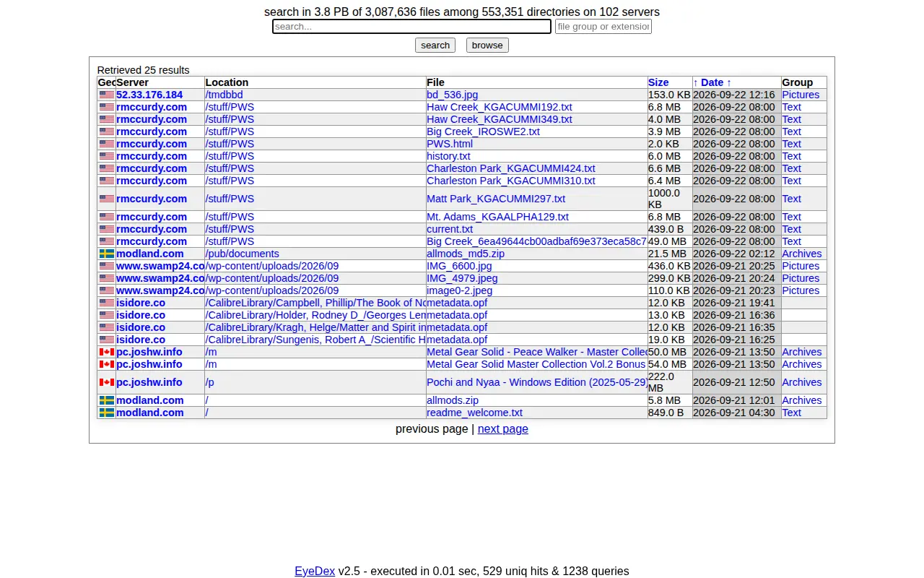Open the Mt. Adams_KGAALPHA129.txt file link
The width and height of the screenshot is (924, 578).
coord(497,217)
